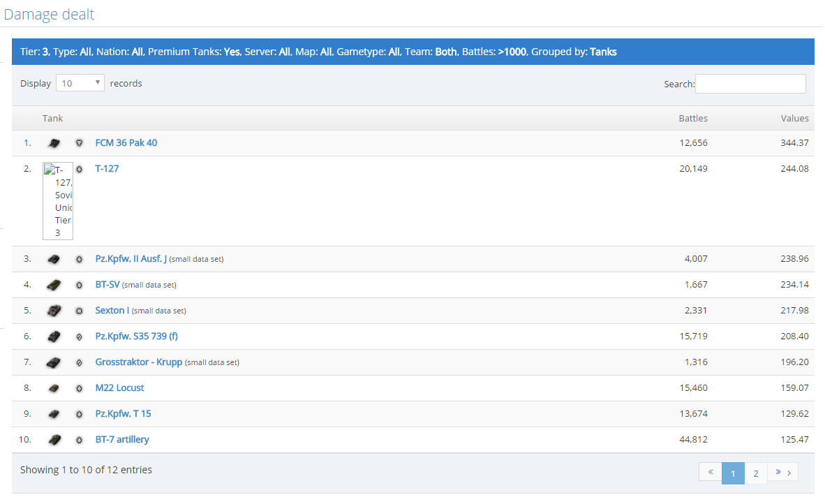Image resolution: width=825 pixels, height=504 pixels.
Task: Click the broken T-127 tank image
Action: click(x=58, y=201)
